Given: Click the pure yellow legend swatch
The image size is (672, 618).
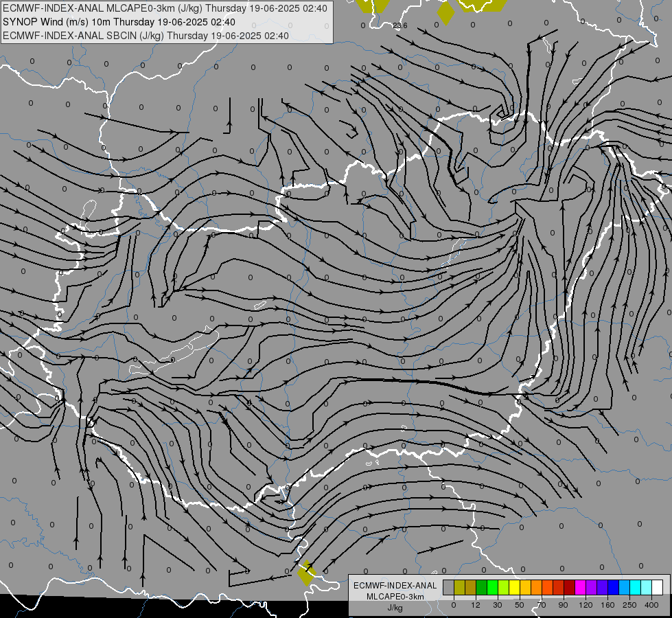Looking at the screenshot, I should pos(515,588).
